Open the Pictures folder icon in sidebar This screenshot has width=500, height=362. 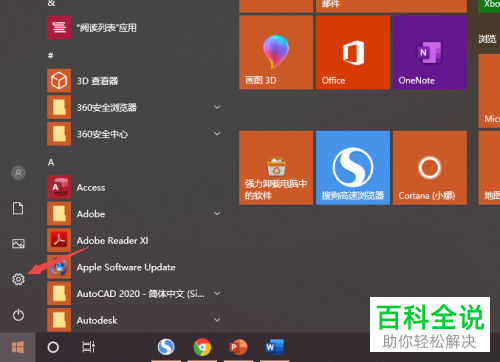pyautogui.click(x=18, y=244)
